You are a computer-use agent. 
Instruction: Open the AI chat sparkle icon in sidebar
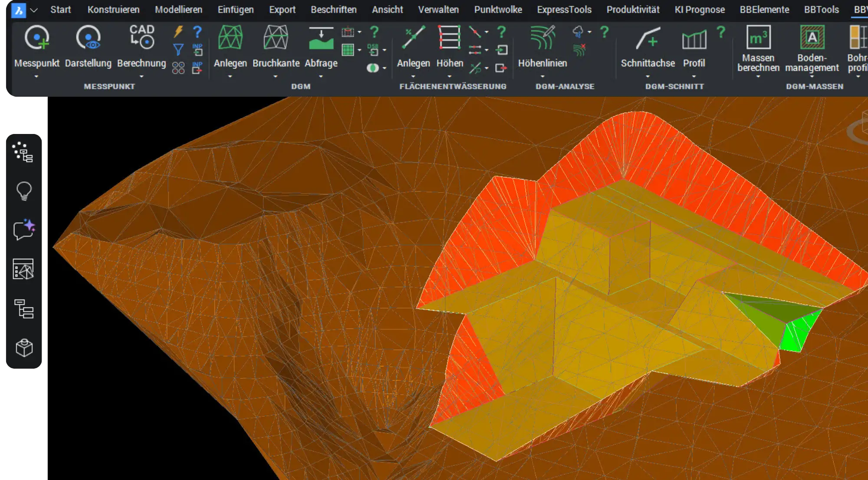pyautogui.click(x=24, y=230)
